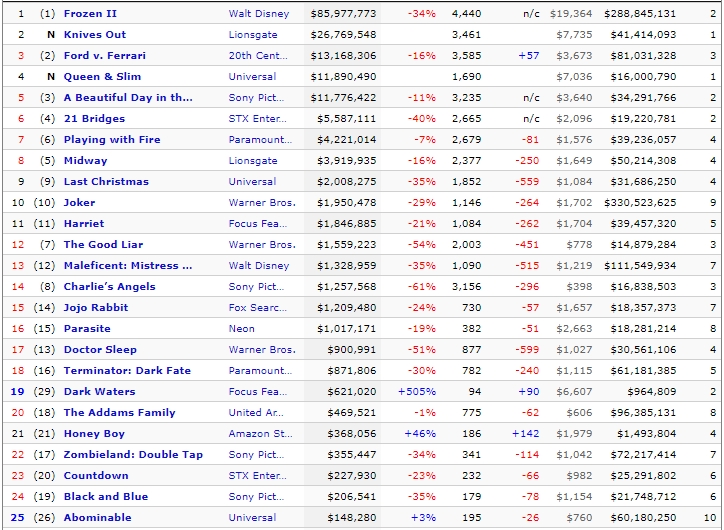Select previous rank (29) for Dark Waters
This screenshot has width=724, height=530.
click(44, 391)
